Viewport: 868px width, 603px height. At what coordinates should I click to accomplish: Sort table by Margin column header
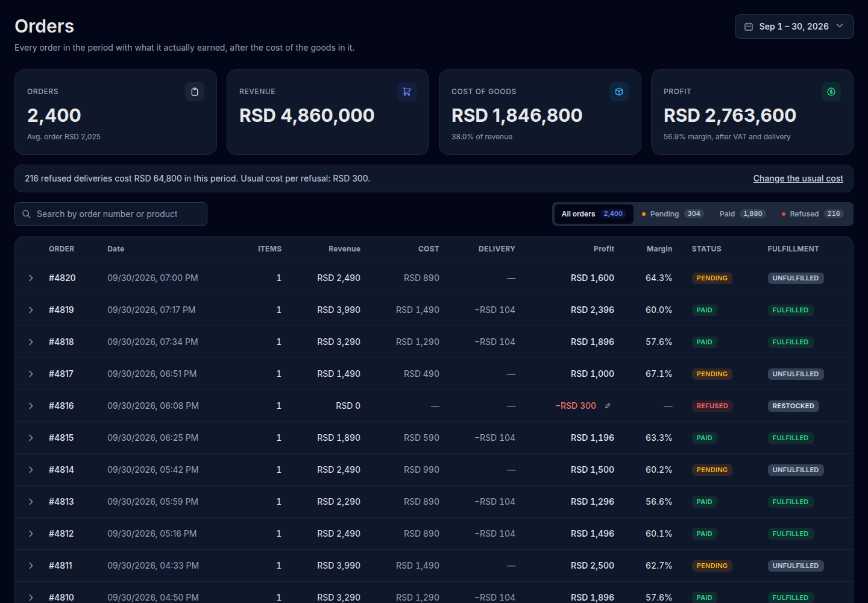tap(659, 249)
